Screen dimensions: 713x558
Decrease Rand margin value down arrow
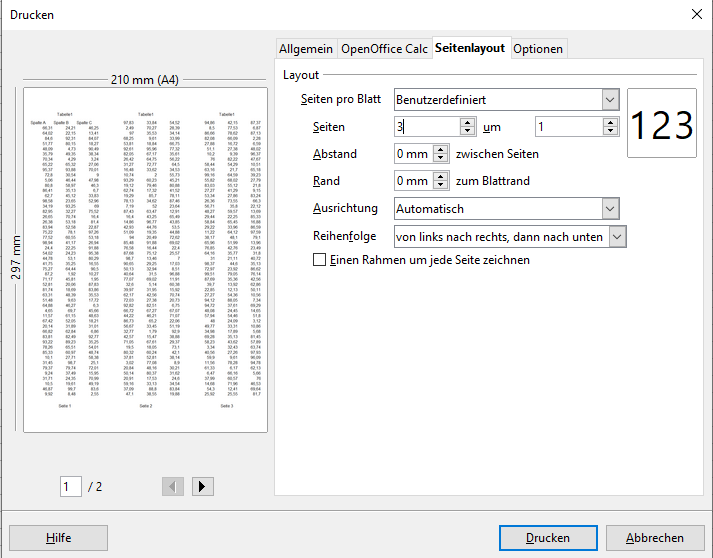click(437, 186)
